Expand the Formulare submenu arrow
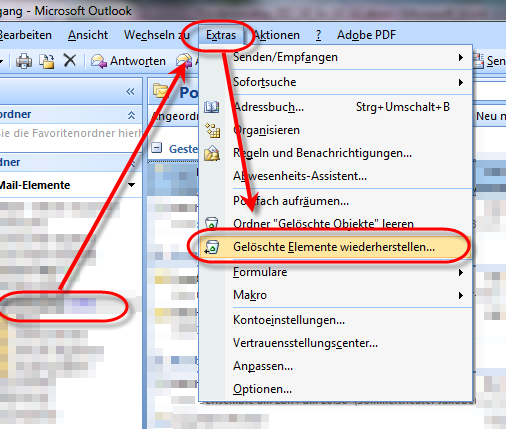Screen dimensions: 506x429 (x=461, y=272)
